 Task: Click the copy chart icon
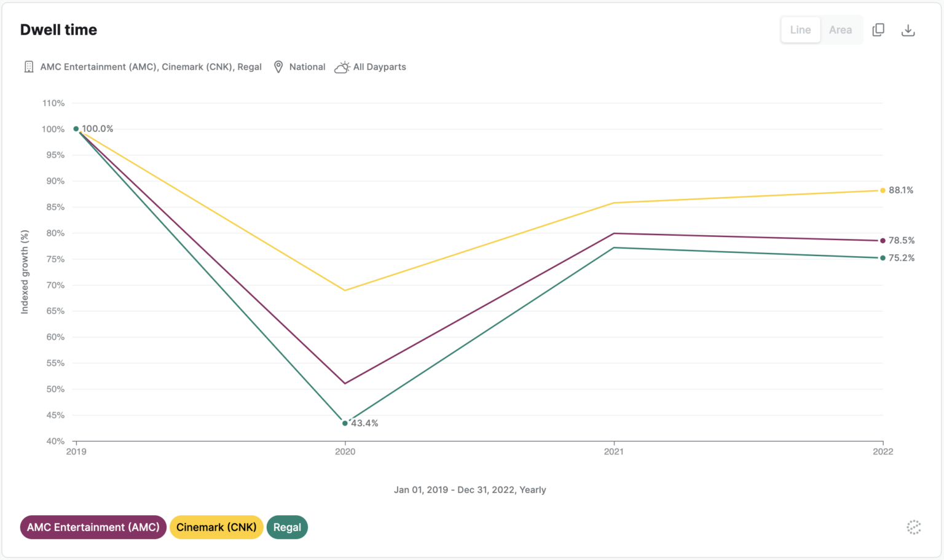(x=878, y=29)
